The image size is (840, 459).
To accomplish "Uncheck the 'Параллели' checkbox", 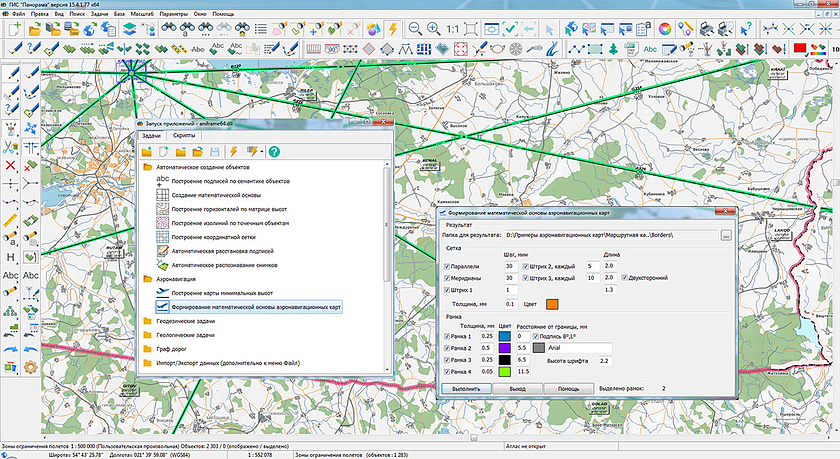I will coord(447,266).
